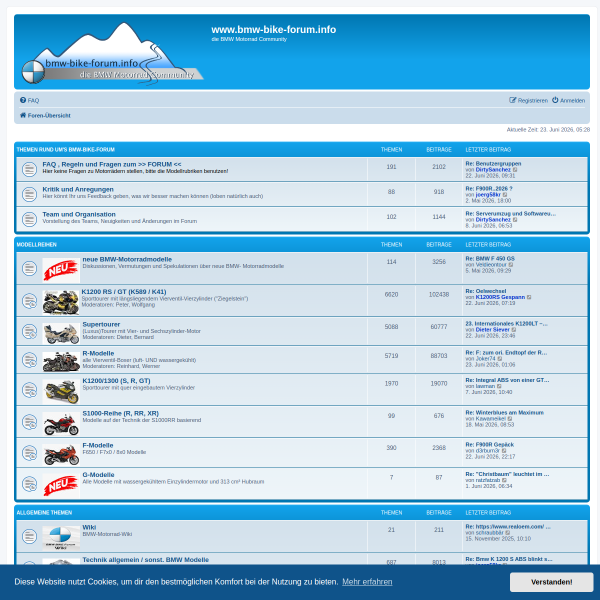
Task: Open the R-Modelle motorcycle thumbnail
Action: (x=61, y=362)
